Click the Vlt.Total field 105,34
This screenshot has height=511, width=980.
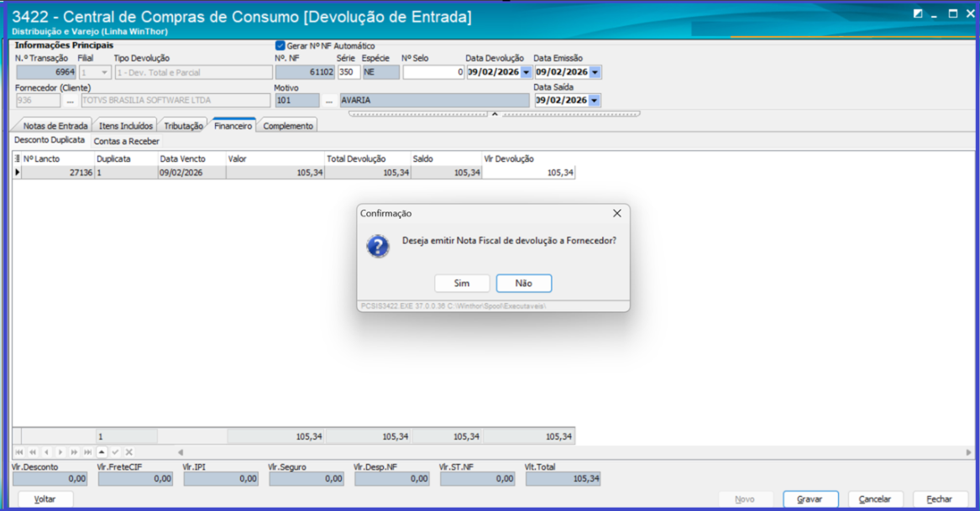click(x=563, y=479)
